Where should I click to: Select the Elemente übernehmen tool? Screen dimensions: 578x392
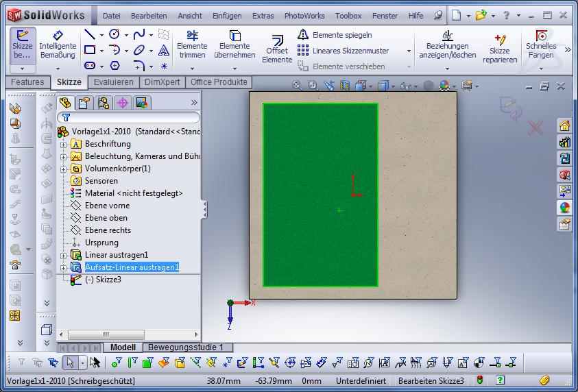tap(234, 45)
